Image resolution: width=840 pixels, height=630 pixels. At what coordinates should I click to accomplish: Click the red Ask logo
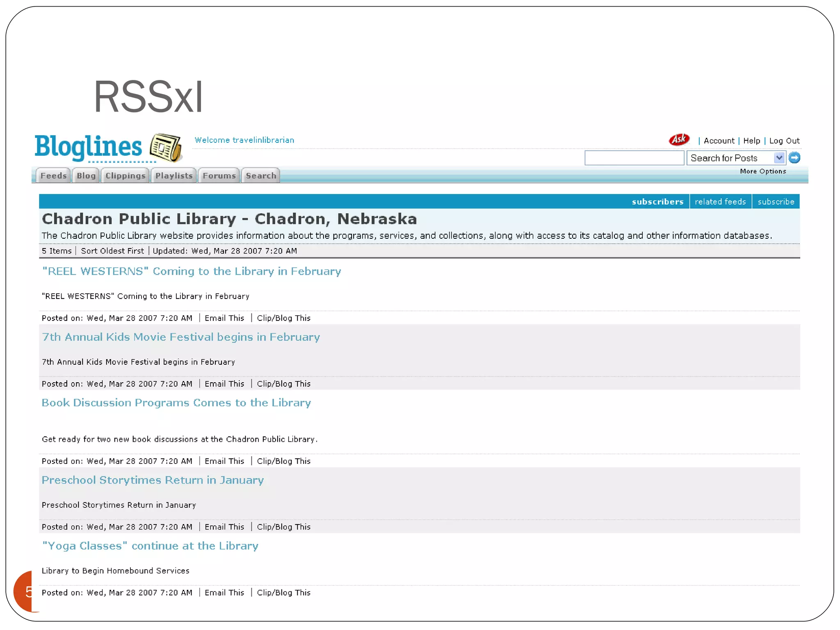679,140
